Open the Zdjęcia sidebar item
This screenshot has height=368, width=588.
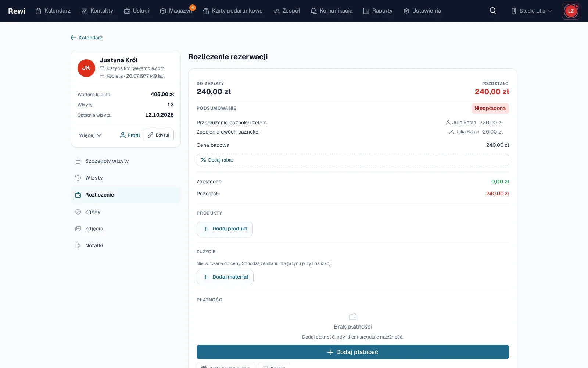(x=126, y=229)
